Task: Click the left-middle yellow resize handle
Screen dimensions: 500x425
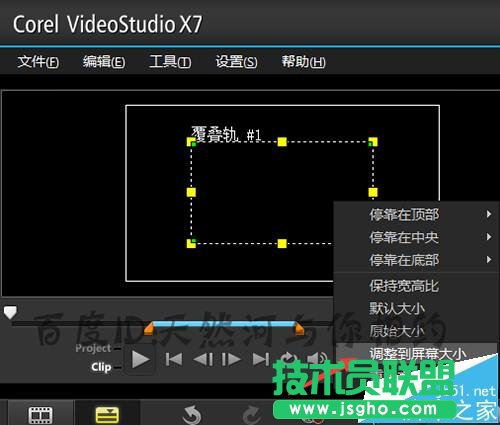Action: pyautogui.click(x=191, y=192)
